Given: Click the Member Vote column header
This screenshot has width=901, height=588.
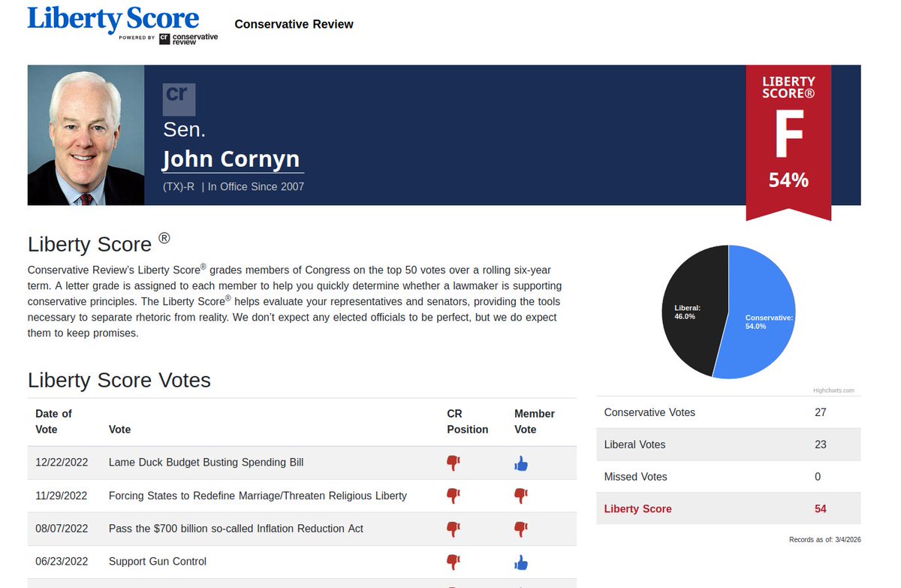Looking at the screenshot, I should (535, 421).
